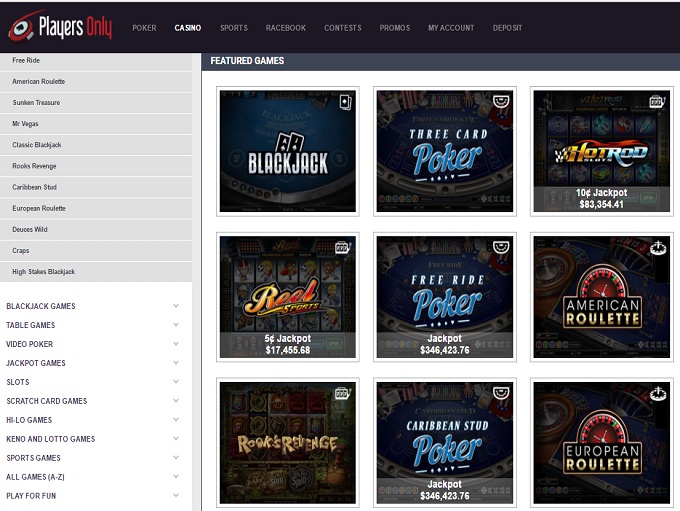Select Sunken Treasure in the sidebar
The width and height of the screenshot is (680, 511).
(36, 102)
